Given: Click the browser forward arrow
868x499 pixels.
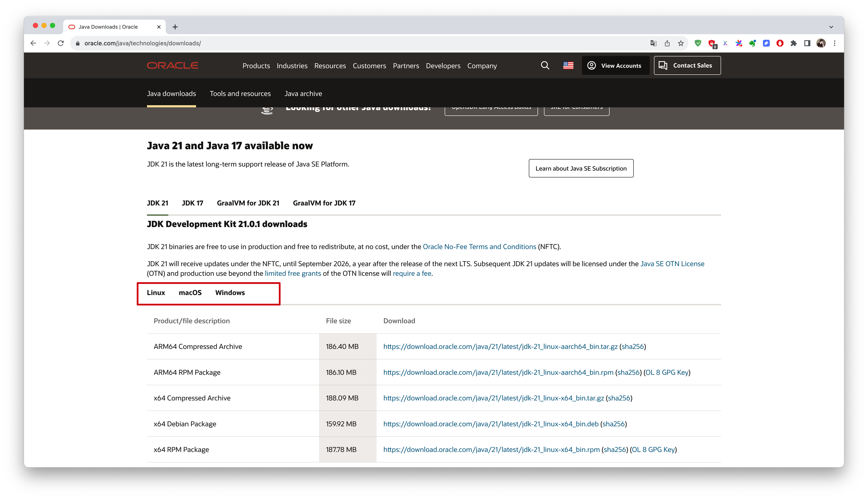Looking at the screenshot, I should click(x=47, y=43).
